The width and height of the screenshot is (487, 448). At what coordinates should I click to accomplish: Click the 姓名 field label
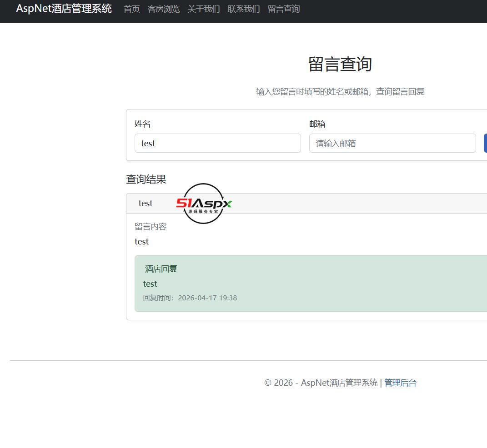pos(142,124)
